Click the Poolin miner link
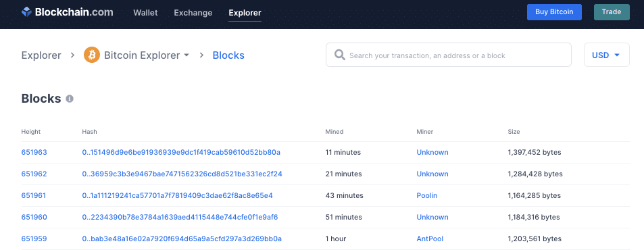The width and height of the screenshot is (644, 250). coord(426,195)
